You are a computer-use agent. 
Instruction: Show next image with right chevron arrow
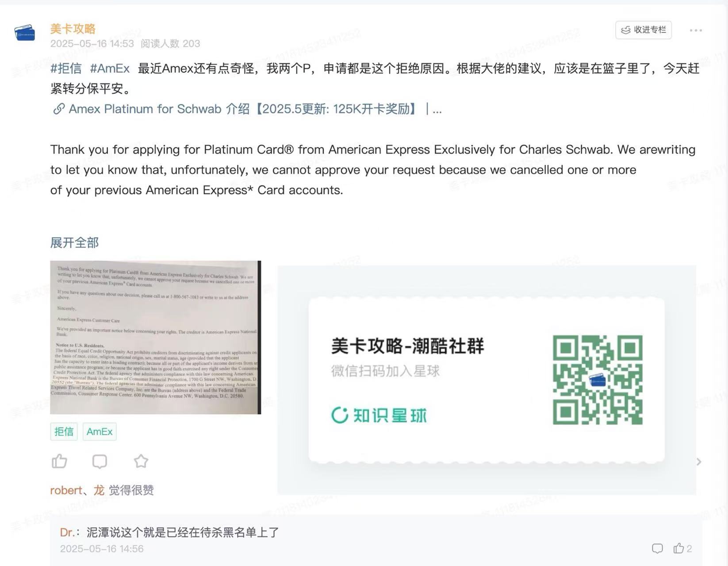[x=699, y=462]
